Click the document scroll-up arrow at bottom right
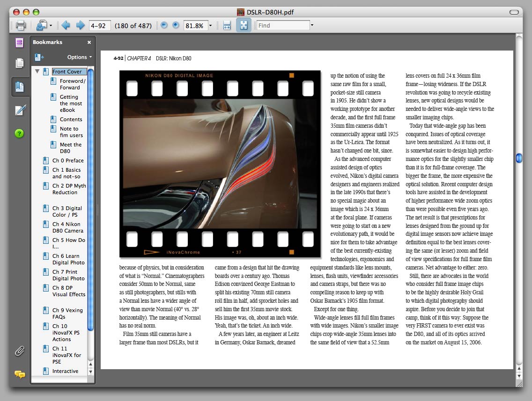Image resolution: width=532 pixels, height=401 pixels. pos(519,368)
